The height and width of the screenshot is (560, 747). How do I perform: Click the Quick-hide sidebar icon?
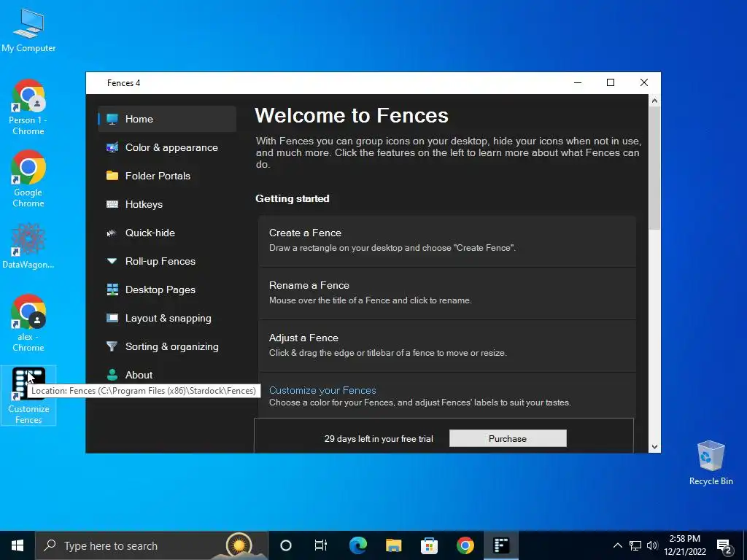pyautogui.click(x=112, y=233)
